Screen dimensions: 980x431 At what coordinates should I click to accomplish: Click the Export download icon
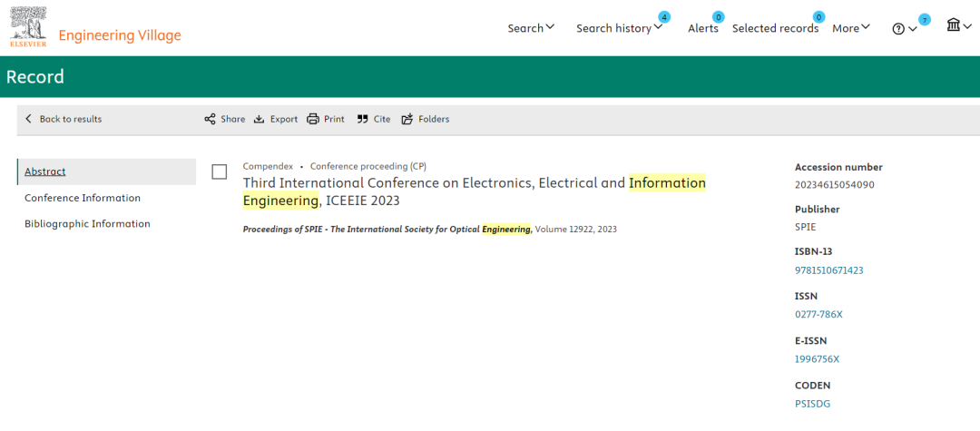pyautogui.click(x=260, y=119)
